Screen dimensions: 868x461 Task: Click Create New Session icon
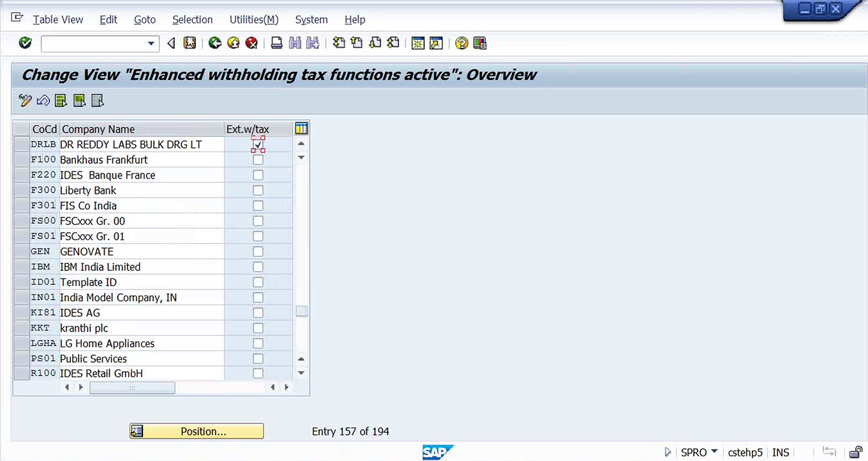(418, 43)
